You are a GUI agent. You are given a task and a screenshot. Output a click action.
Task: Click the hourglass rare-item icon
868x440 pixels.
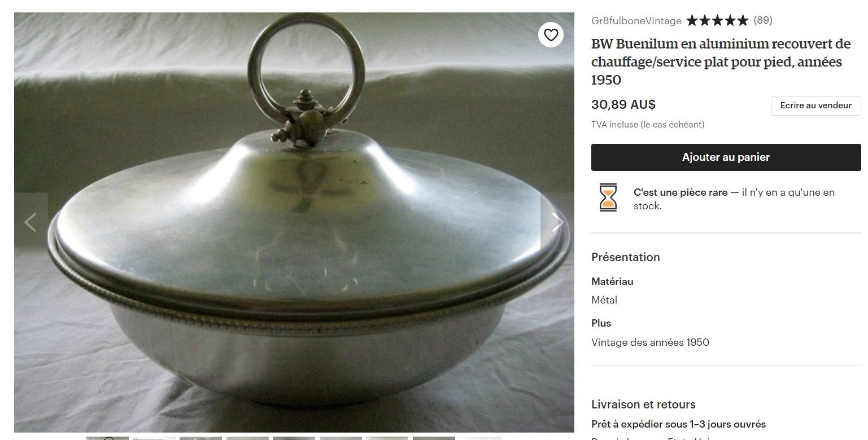pyautogui.click(x=608, y=198)
